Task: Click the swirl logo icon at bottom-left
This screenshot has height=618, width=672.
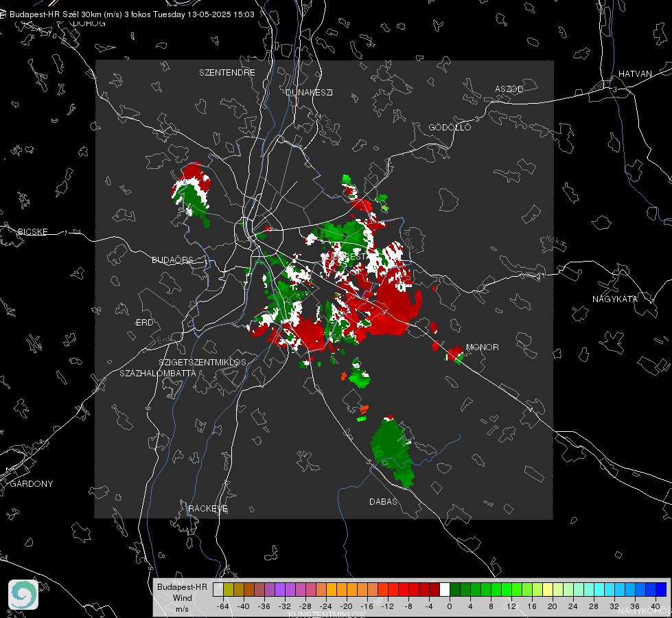Action: (x=23, y=595)
